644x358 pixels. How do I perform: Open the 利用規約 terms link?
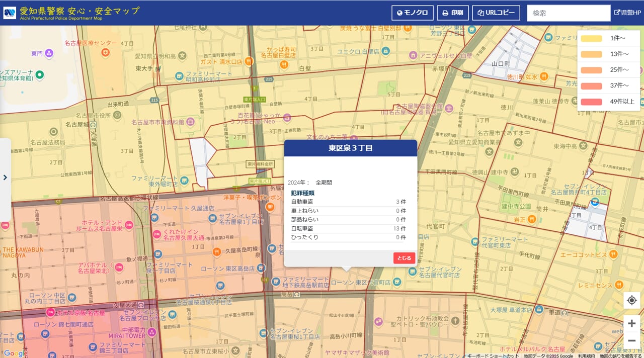pos(586,355)
